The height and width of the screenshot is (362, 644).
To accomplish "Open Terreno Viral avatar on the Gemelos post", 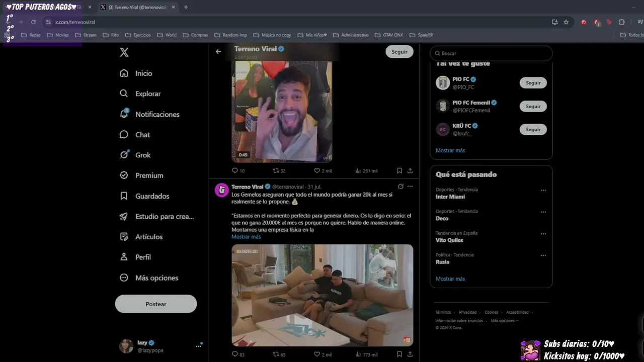I will click(x=222, y=190).
